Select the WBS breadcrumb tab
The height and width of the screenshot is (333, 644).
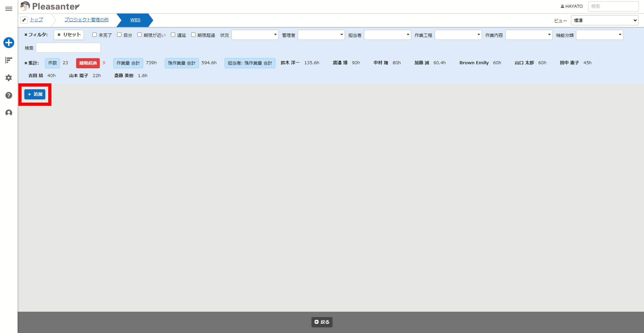coord(135,20)
